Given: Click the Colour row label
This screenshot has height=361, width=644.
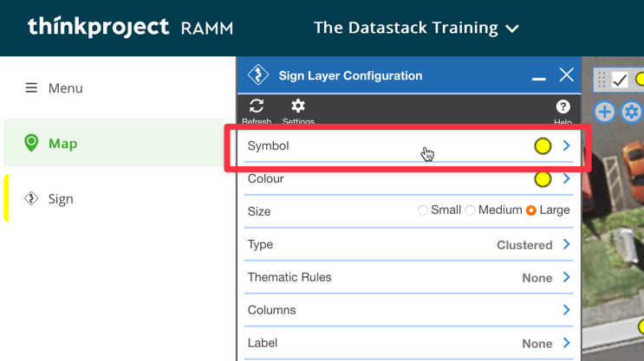Looking at the screenshot, I should [266, 178].
